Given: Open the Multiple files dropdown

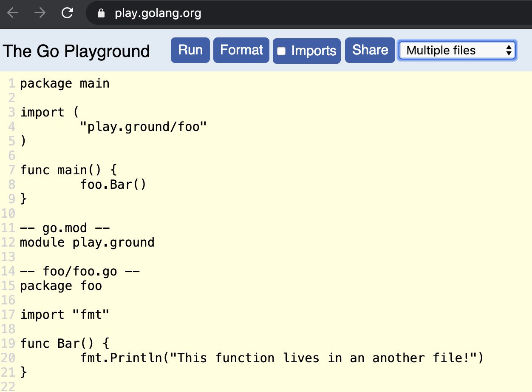Looking at the screenshot, I should click(x=457, y=51).
